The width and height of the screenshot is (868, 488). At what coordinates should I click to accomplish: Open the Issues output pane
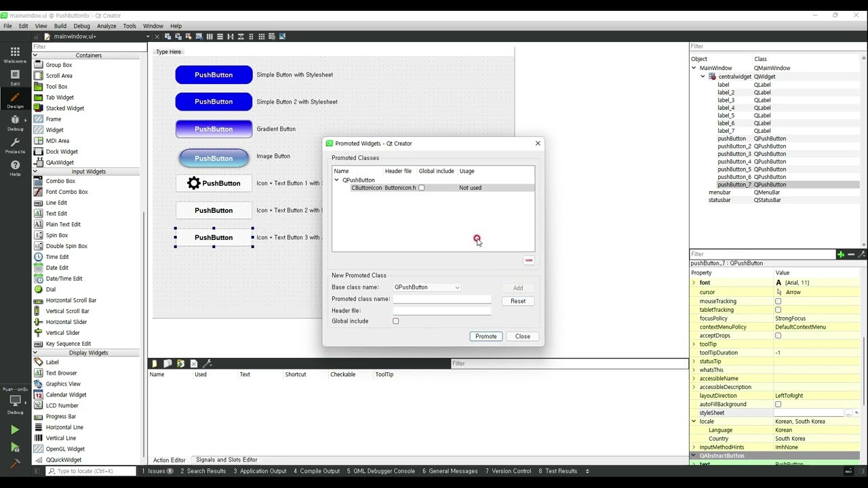pos(157,471)
